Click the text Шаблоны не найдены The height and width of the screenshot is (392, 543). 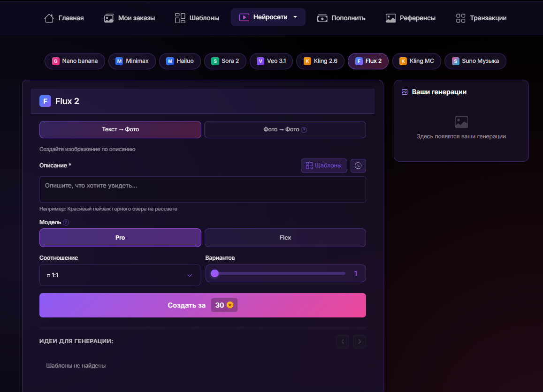point(76,366)
